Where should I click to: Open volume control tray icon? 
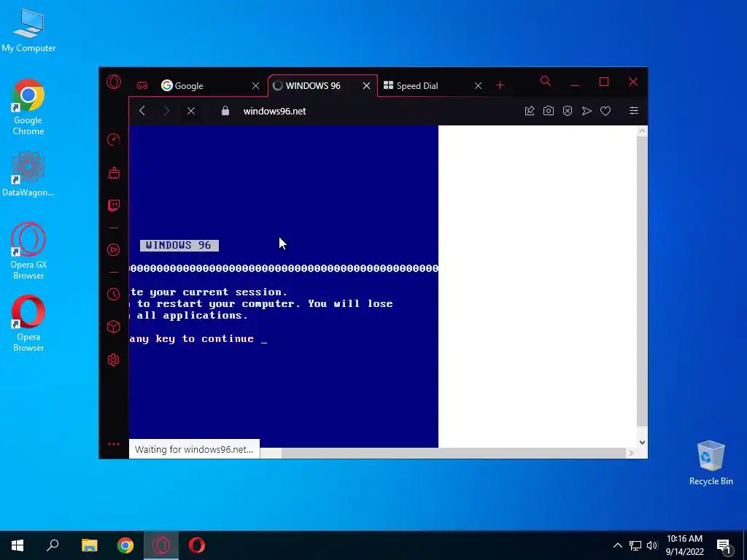[652, 545]
